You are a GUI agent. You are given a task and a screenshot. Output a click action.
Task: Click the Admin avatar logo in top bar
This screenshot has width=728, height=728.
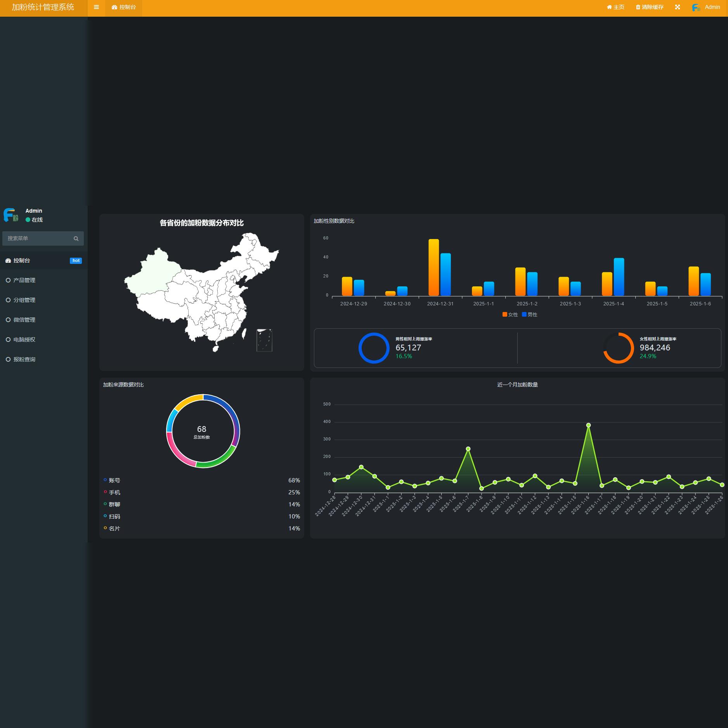coord(696,7)
